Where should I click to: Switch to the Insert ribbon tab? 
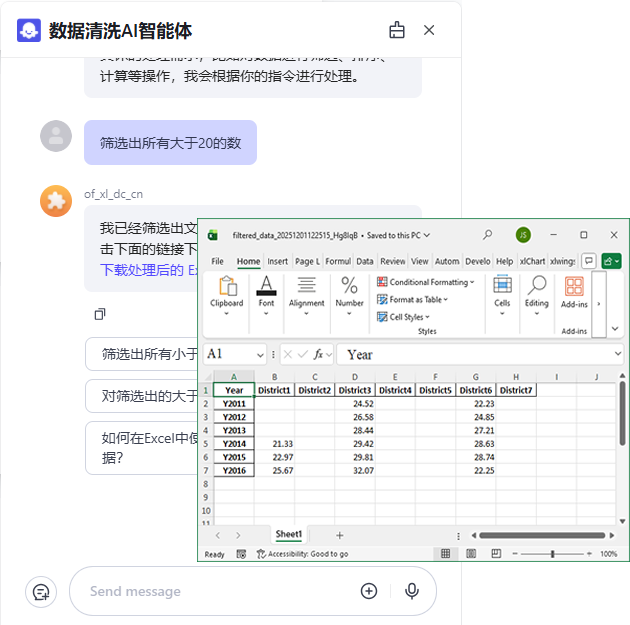coord(278,261)
